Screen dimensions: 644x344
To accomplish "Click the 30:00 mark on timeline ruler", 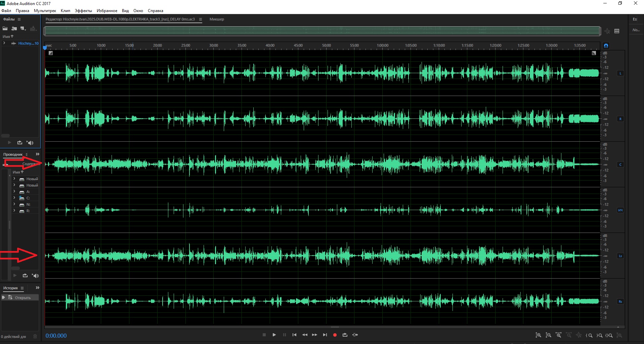I will (214, 45).
